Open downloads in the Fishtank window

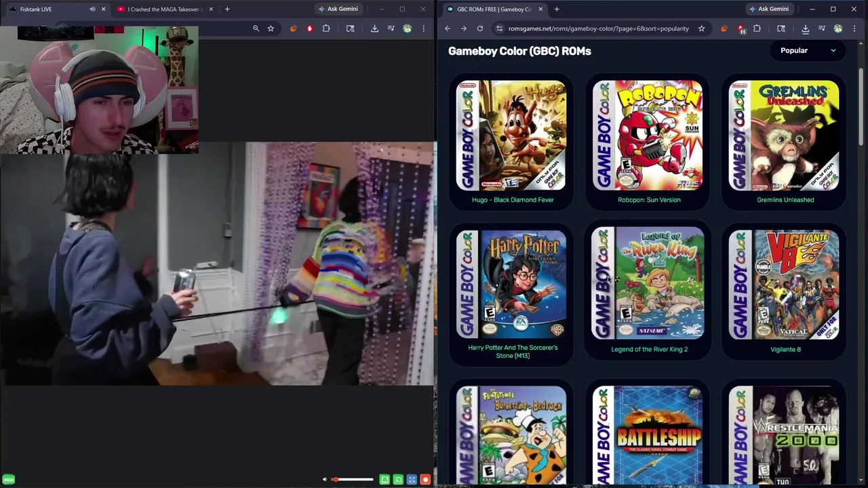click(x=374, y=28)
